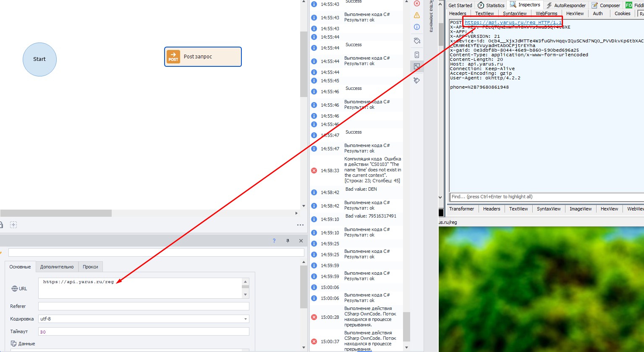Open the help question mark in properties panel
This screenshot has height=352, width=644.
click(274, 241)
